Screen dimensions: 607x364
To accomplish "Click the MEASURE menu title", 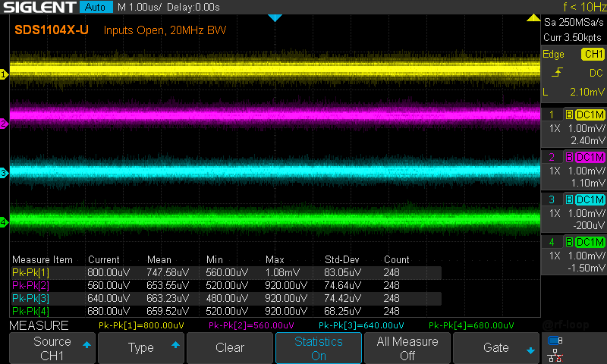I will (39, 326).
